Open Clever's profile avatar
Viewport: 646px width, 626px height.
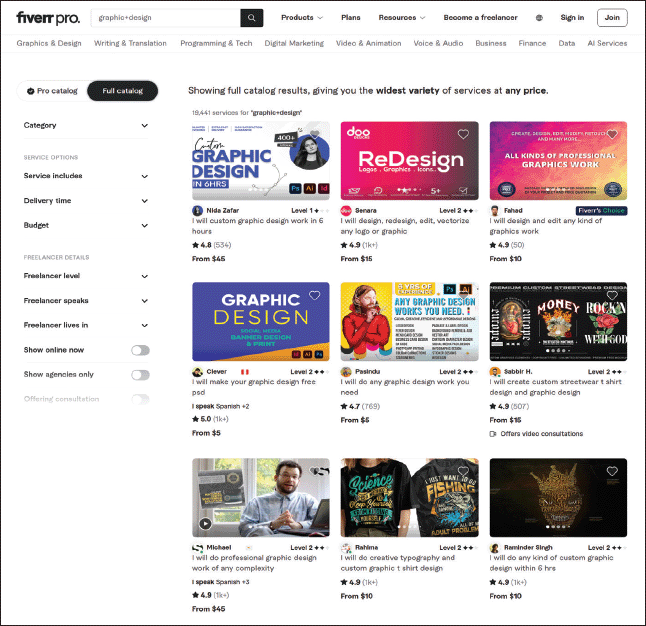(x=197, y=372)
